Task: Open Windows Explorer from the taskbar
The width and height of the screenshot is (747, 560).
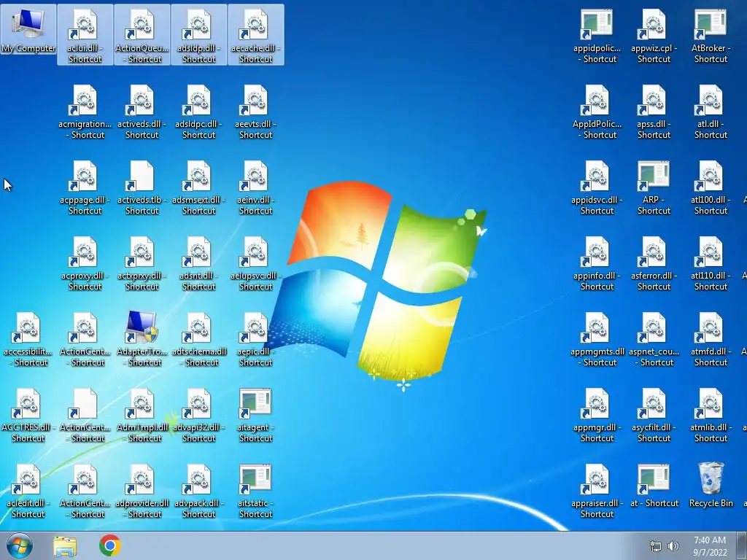Action: coord(65,546)
